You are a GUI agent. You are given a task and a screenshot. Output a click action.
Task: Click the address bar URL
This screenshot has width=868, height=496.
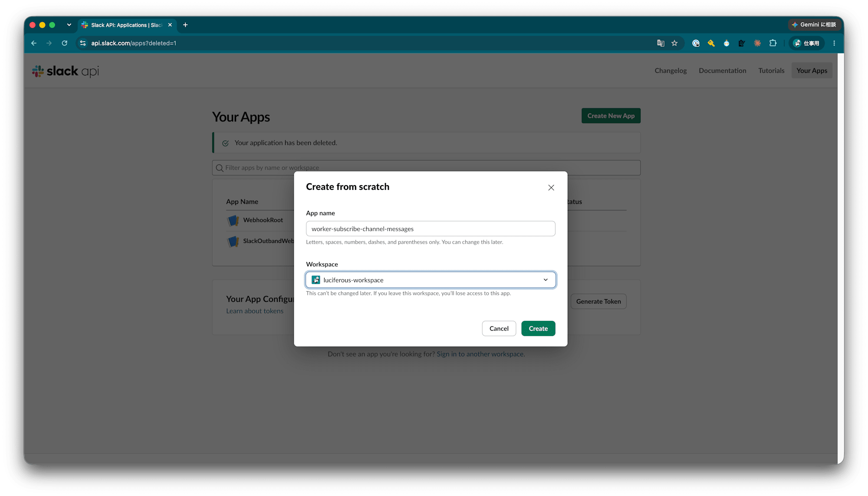(134, 43)
